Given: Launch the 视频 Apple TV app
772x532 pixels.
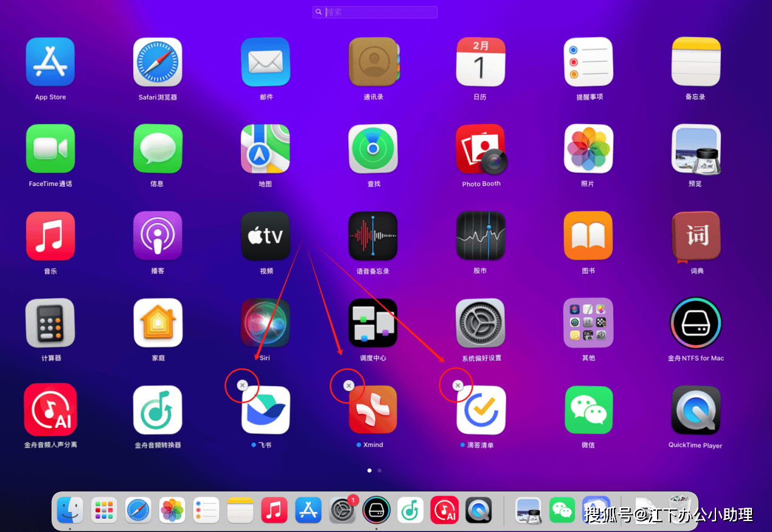Looking at the screenshot, I should coord(265,236).
